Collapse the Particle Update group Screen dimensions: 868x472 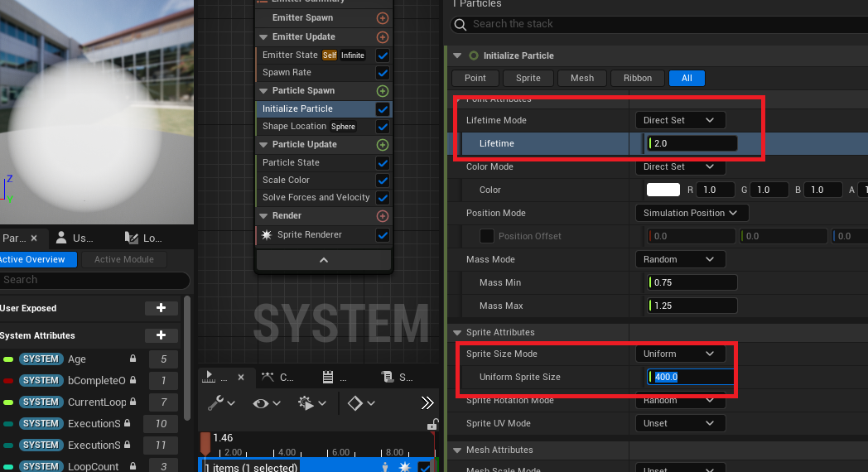(x=263, y=144)
